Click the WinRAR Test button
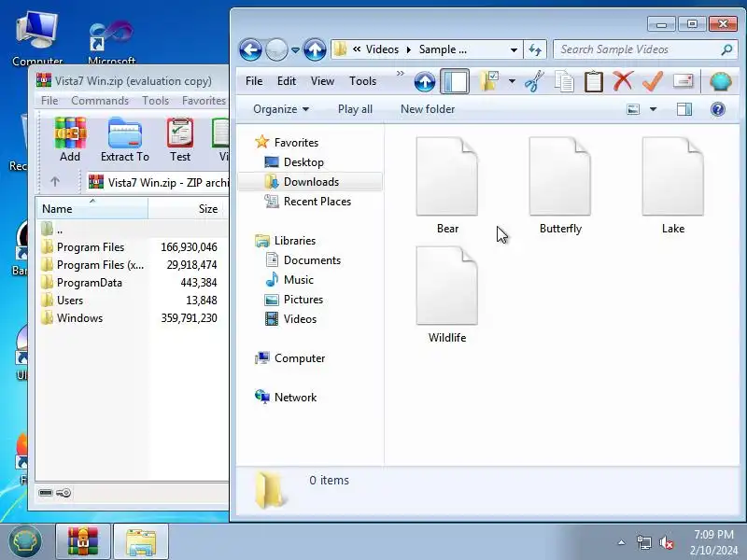 [179, 139]
